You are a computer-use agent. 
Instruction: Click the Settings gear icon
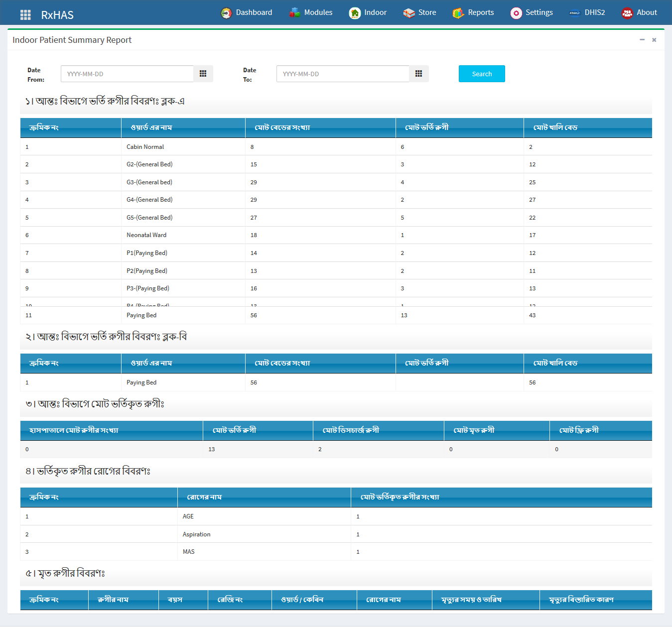(516, 13)
